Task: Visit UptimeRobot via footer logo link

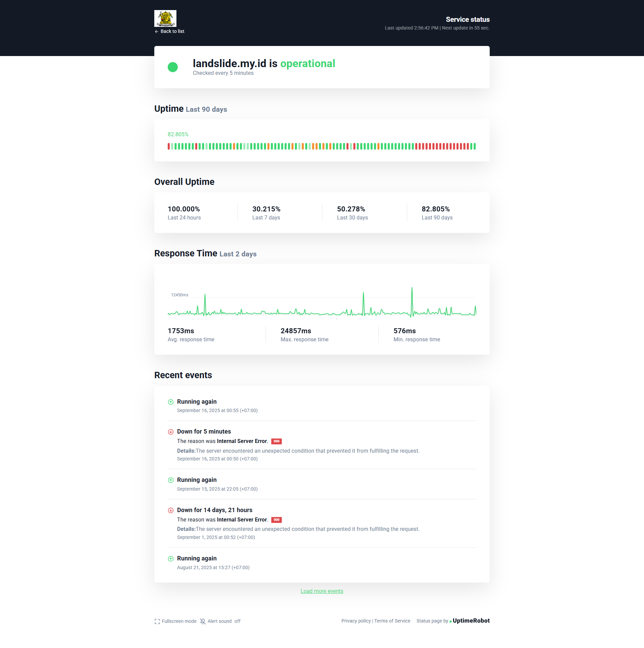Action: (x=471, y=621)
